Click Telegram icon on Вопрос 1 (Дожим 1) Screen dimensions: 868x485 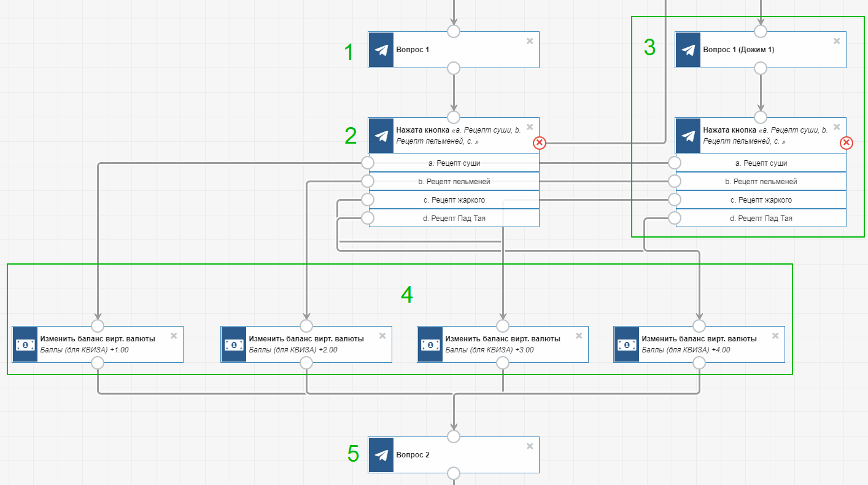pyautogui.click(x=688, y=50)
